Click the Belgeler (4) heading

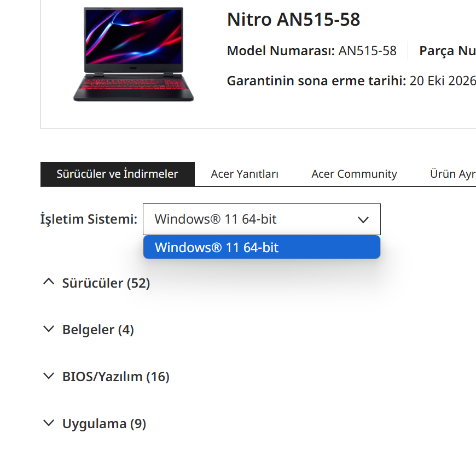pyautogui.click(x=98, y=330)
